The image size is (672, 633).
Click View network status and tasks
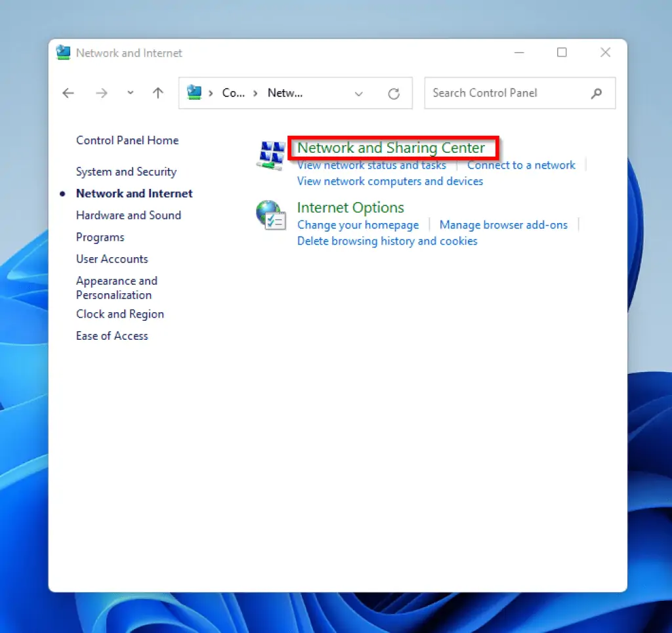(x=371, y=165)
